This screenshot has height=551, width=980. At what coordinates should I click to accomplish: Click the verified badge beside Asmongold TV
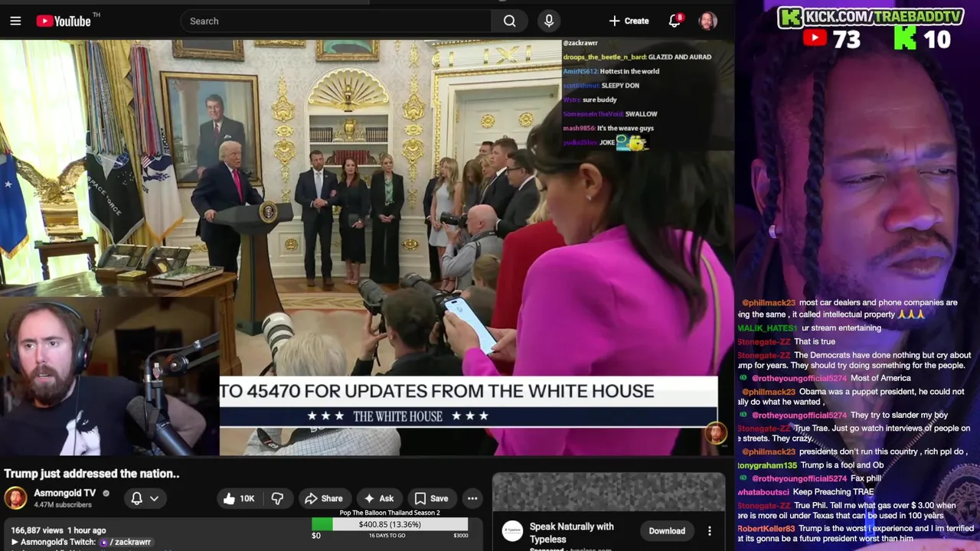pos(106,494)
